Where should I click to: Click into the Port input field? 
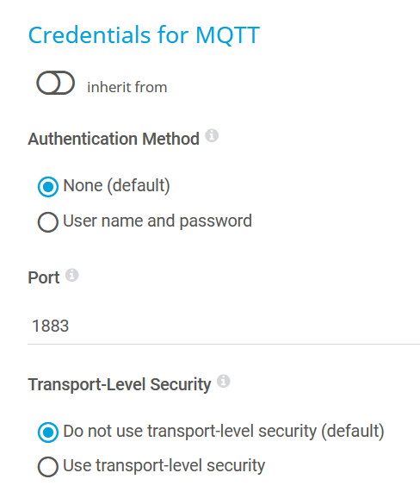224,326
